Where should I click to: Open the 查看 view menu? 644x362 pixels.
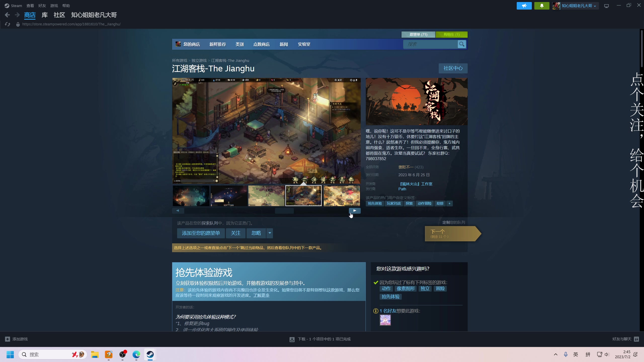[30, 6]
